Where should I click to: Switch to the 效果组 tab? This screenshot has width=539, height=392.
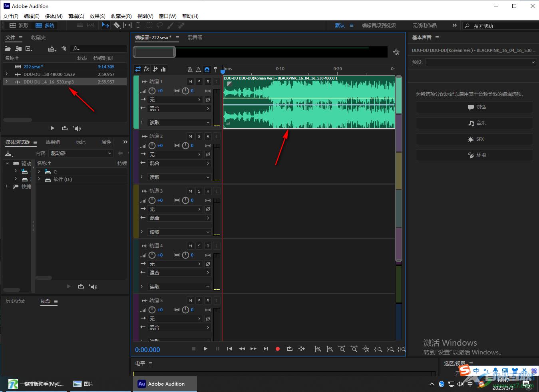click(53, 142)
